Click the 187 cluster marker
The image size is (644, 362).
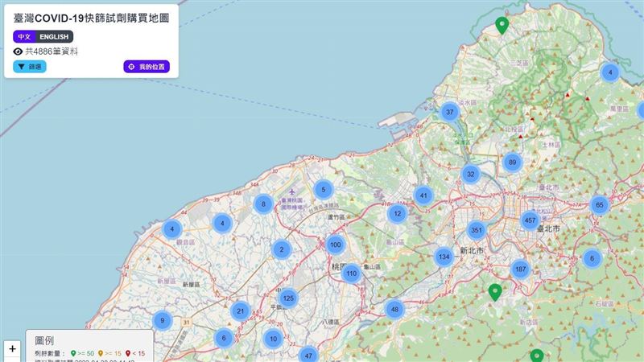(520, 269)
